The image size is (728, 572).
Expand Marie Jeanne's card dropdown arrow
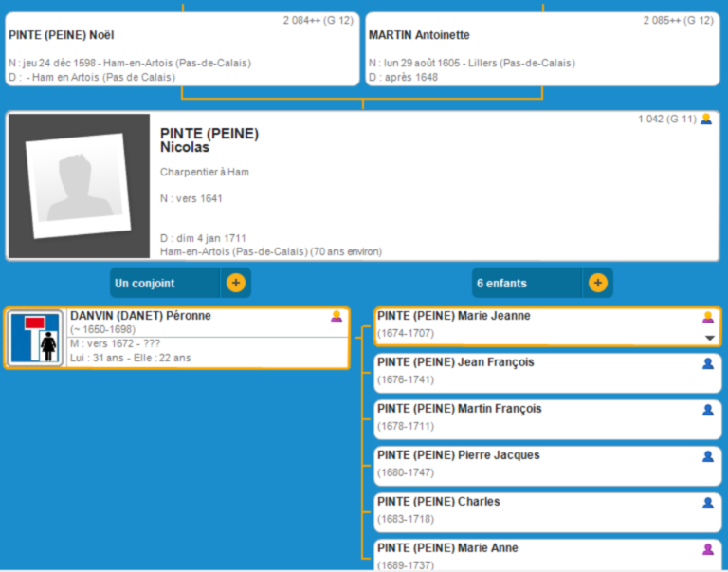(x=709, y=338)
